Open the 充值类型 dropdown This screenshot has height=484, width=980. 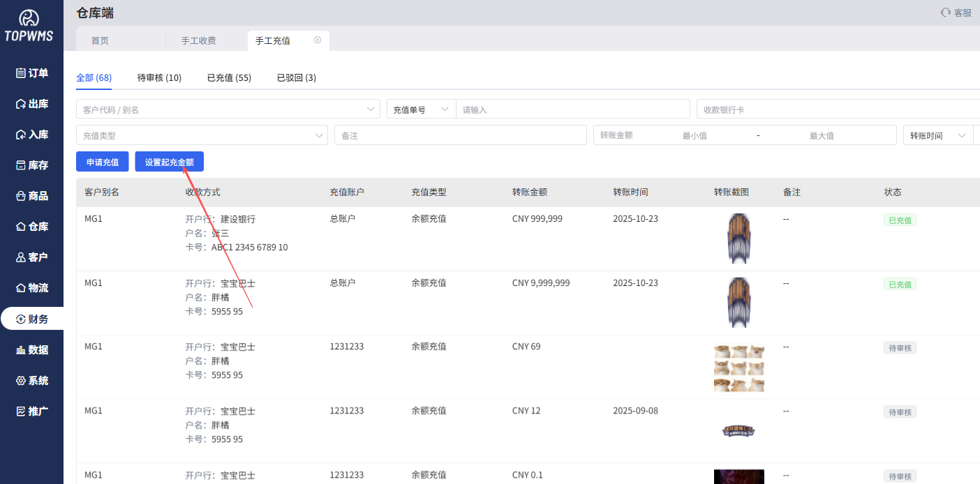202,135
